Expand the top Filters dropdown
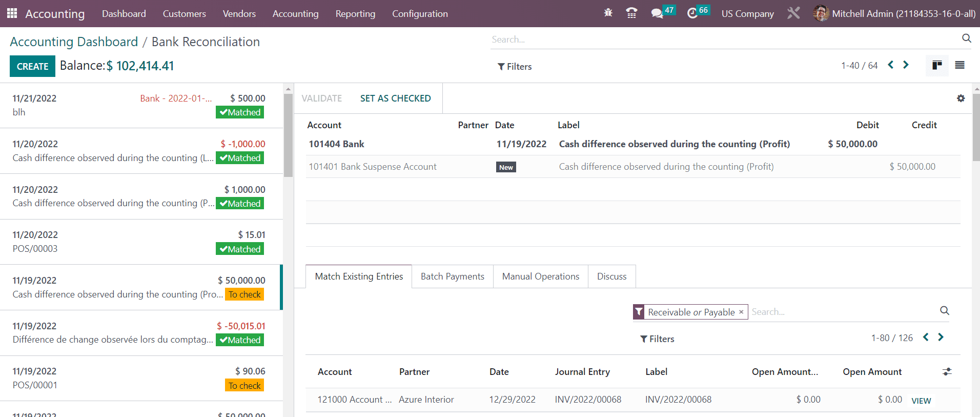 point(515,67)
